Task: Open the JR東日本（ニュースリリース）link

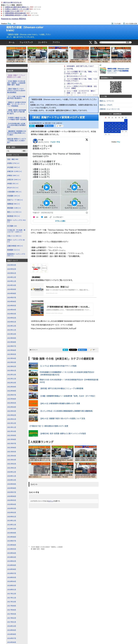Action: (110, 109)
